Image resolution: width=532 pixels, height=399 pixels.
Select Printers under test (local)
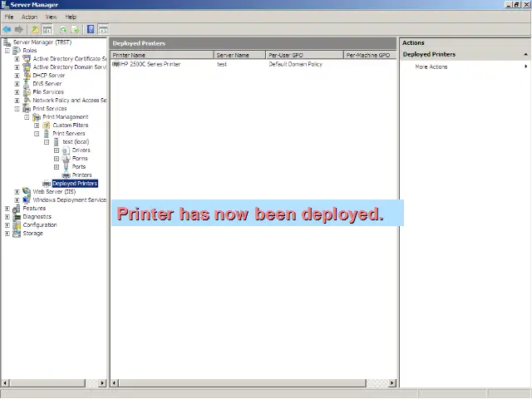81,175
